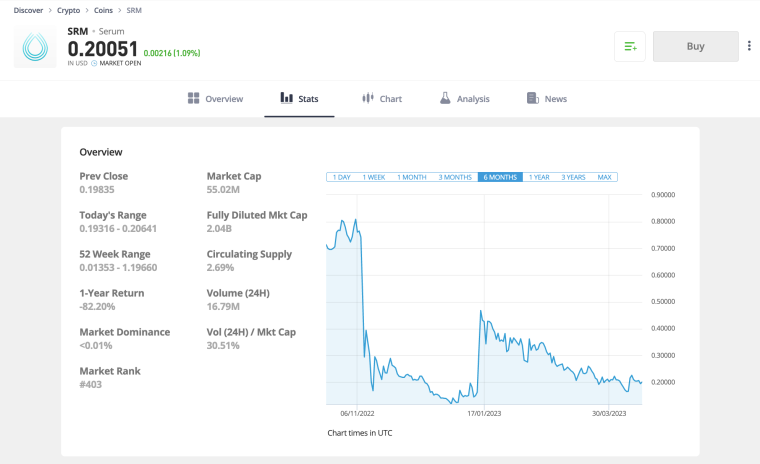Screen dimensions: 760x464
Task: Switch to the Chart tab
Action: click(x=382, y=99)
